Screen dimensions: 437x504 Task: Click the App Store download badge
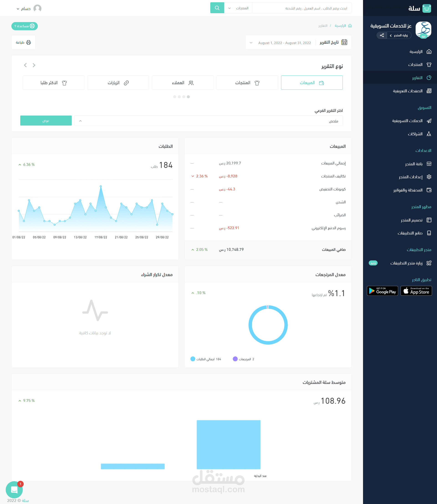pos(416,291)
